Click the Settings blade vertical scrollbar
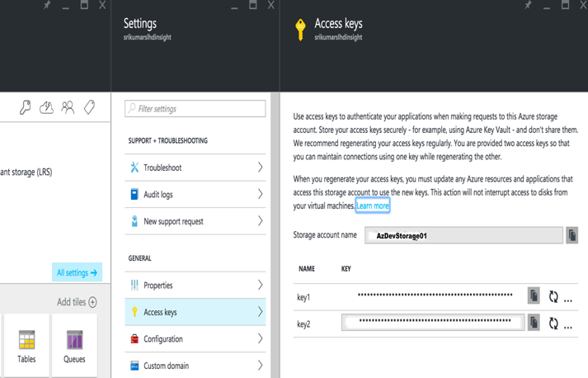588x378 pixels. pyautogui.click(x=275, y=235)
